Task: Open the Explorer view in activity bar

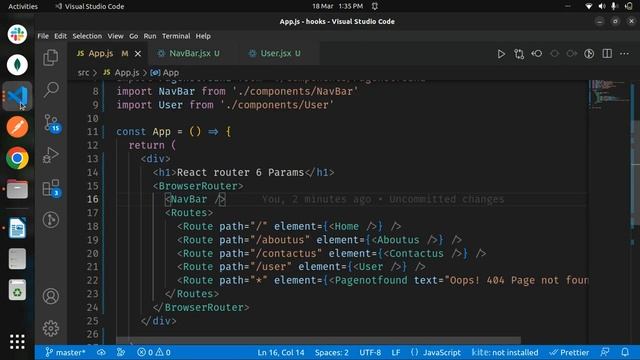Action: click(51, 58)
